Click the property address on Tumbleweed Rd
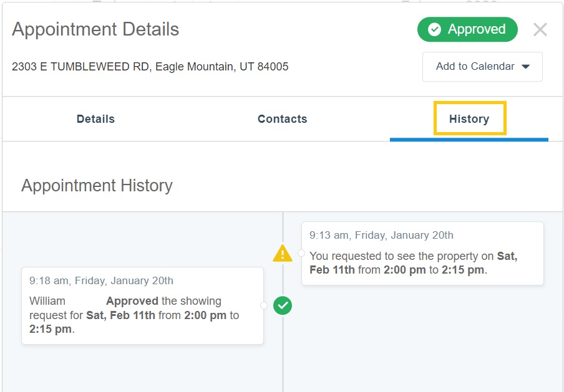Viewport: 564px width, 392px height. (x=150, y=67)
